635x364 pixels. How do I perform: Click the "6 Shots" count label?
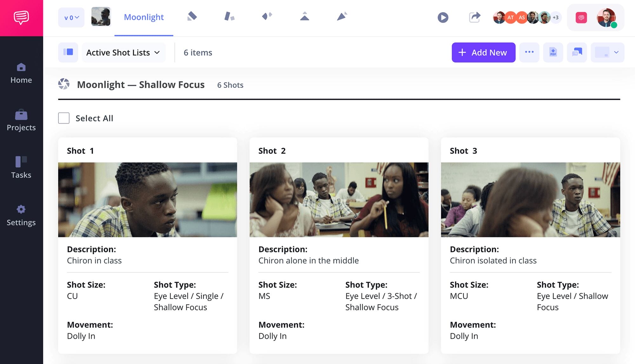click(230, 85)
